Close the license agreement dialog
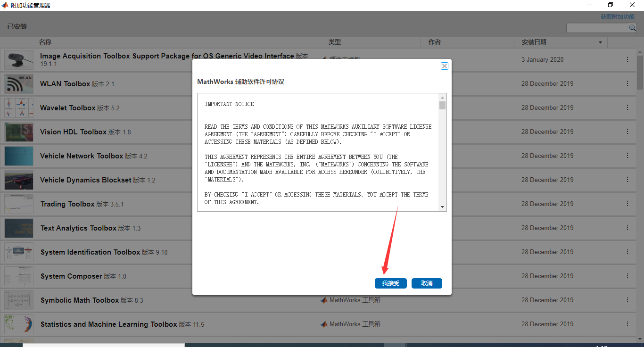Viewport: 644px width, 347px height. point(444,66)
